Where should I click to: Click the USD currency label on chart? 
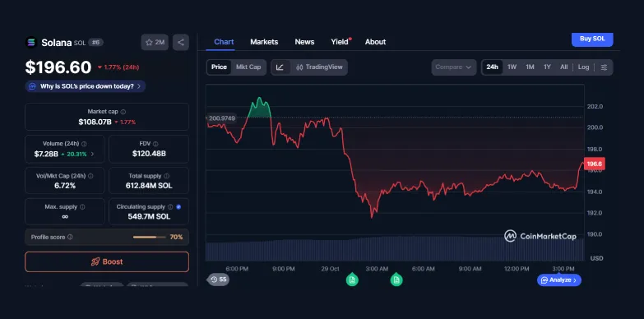point(596,258)
